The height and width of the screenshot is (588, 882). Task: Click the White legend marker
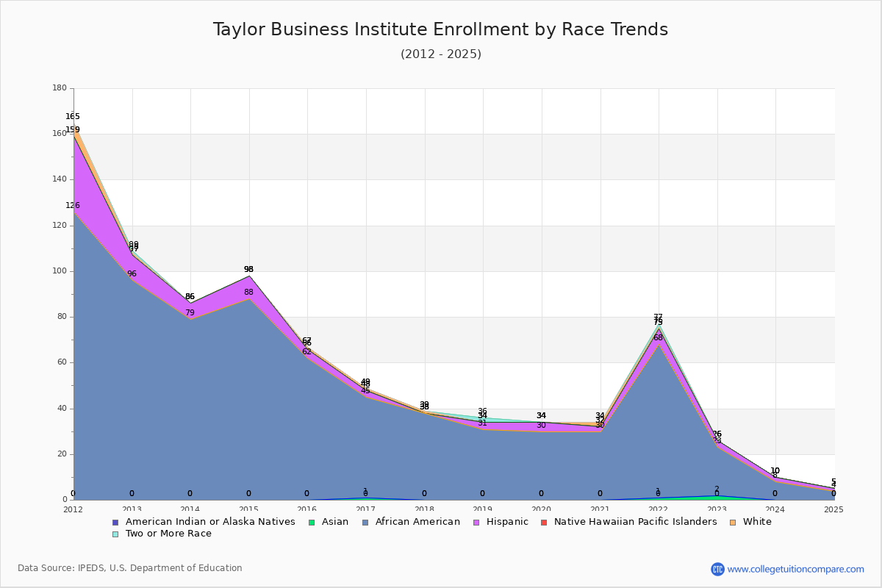pos(732,523)
